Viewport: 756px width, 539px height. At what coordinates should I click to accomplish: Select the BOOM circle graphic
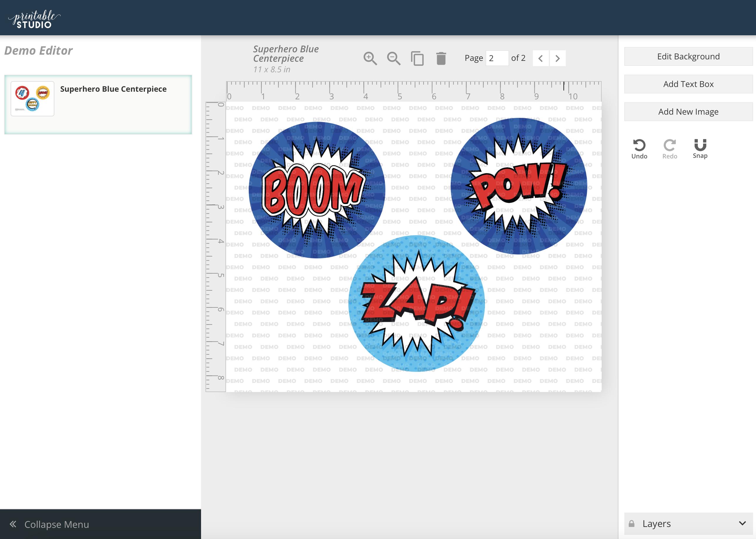[317, 190]
